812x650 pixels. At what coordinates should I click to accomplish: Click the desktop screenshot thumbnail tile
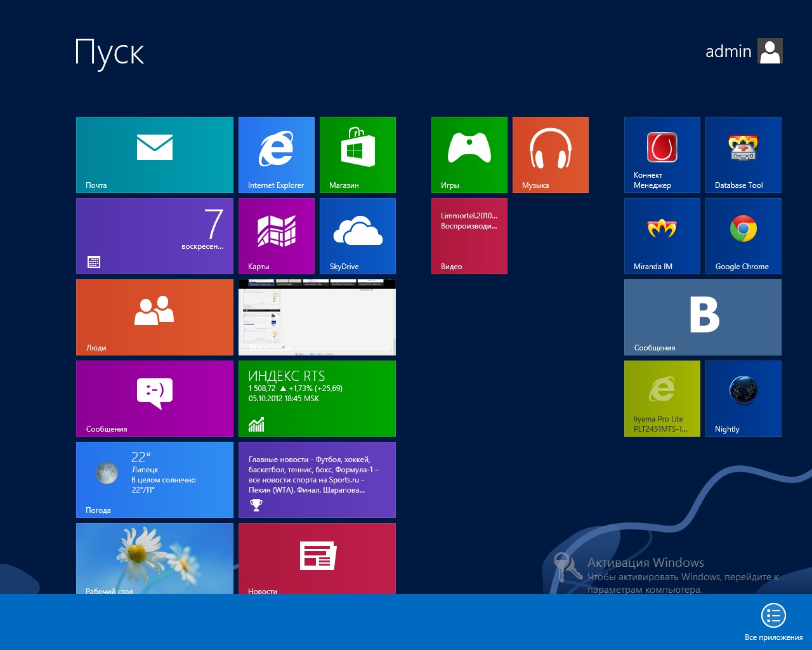click(x=317, y=317)
